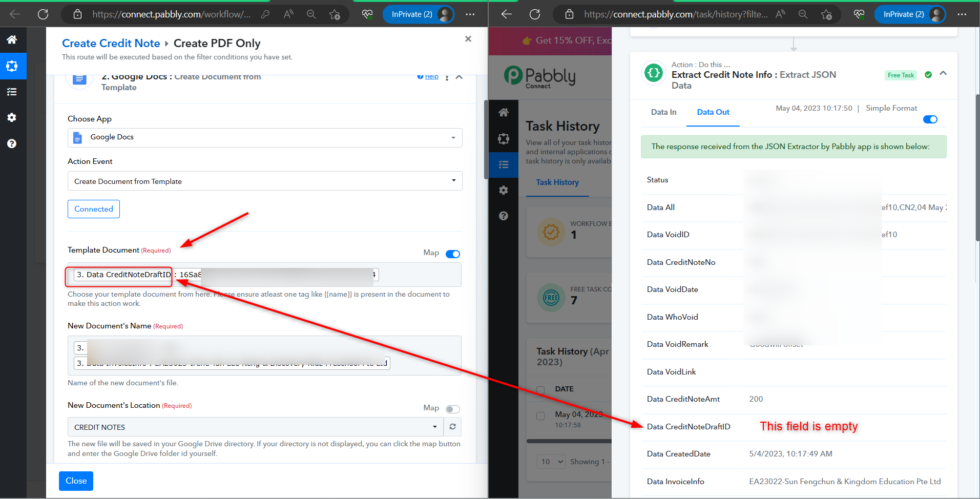The width and height of the screenshot is (980, 499).
Task: Close the Create PDF Only route panel
Action: click(x=468, y=39)
